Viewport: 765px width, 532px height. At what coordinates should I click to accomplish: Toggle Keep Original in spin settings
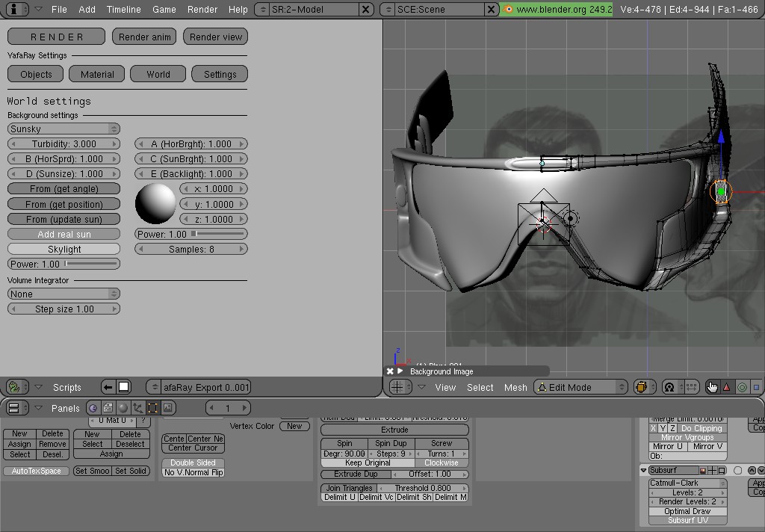pos(368,463)
